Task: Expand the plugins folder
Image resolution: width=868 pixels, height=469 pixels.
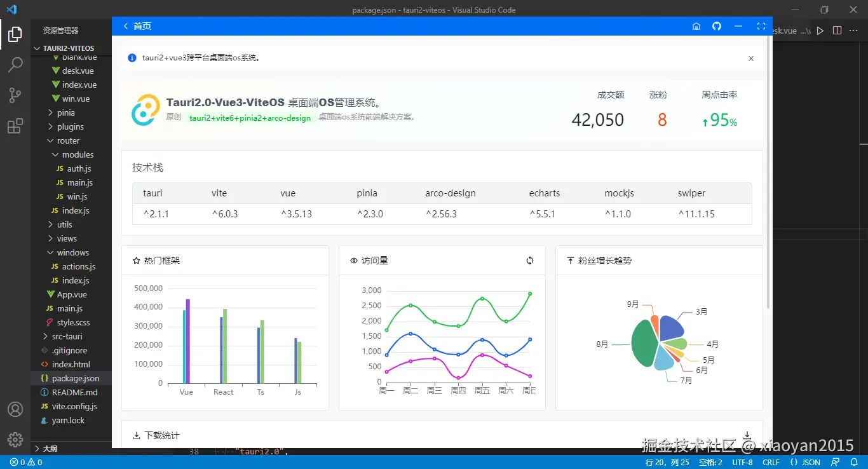Action: click(71, 127)
